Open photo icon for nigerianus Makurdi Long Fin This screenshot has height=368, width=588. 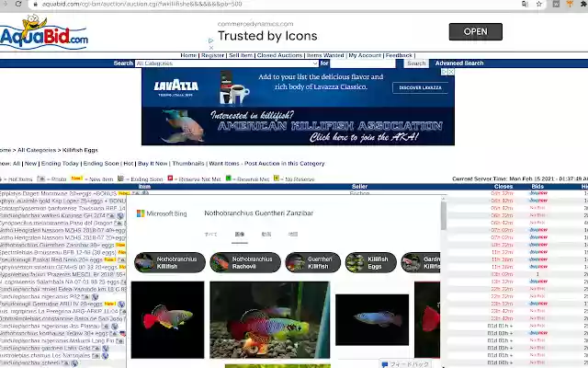coord(119,341)
